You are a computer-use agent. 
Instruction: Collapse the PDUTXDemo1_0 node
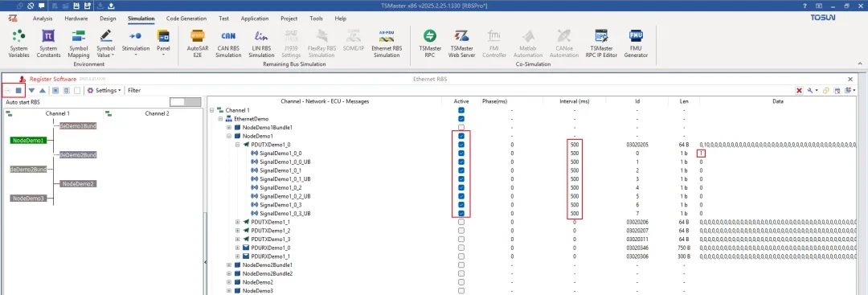[x=237, y=145]
